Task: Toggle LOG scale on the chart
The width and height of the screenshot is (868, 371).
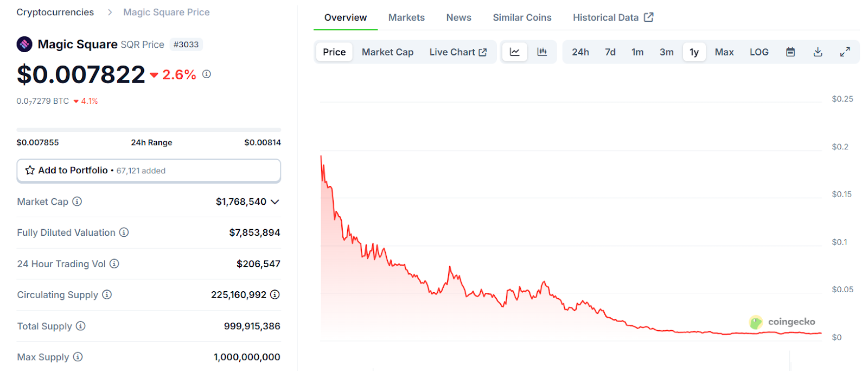Action: pos(759,52)
